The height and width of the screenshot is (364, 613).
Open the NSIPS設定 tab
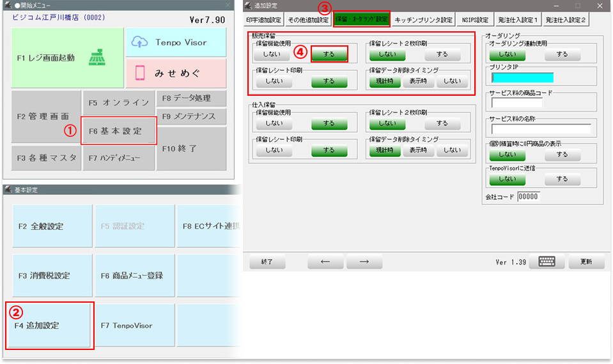475,20
